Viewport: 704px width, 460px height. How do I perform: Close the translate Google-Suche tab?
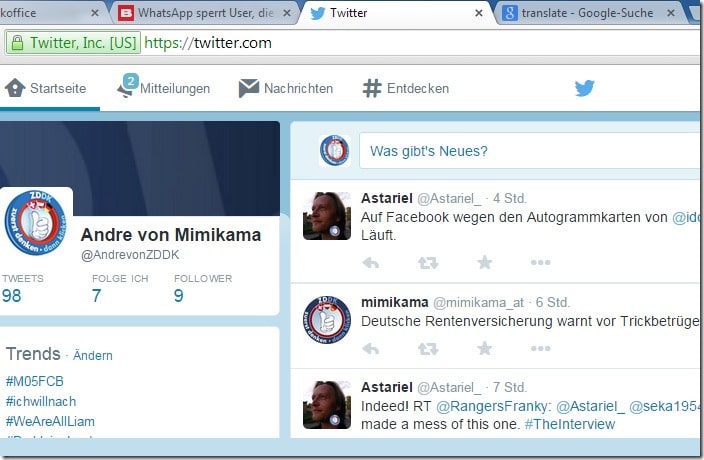671,13
